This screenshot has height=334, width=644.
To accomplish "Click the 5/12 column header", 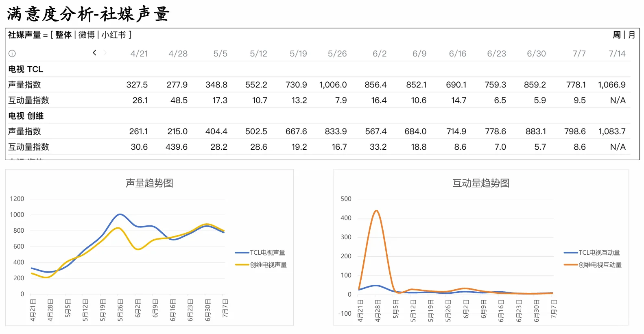I will [259, 54].
